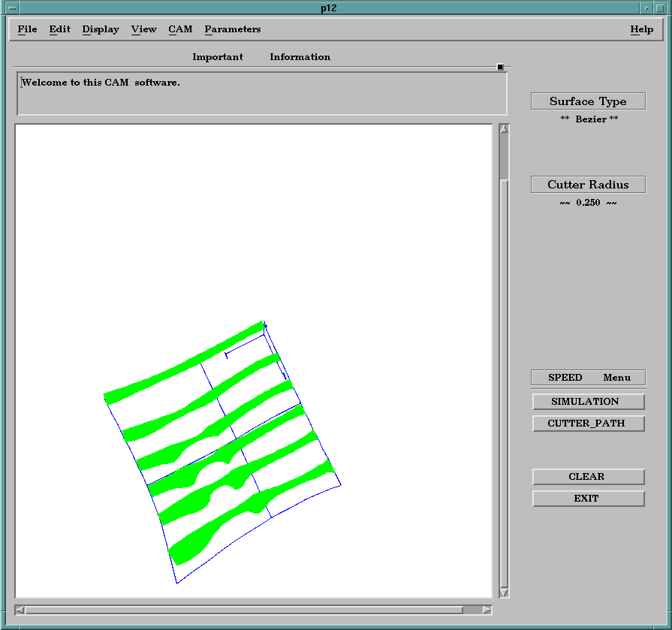Screen dimensions: 672x630
Task: Click the horizontal scrollbar right arrow
Action: coord(487,610)
